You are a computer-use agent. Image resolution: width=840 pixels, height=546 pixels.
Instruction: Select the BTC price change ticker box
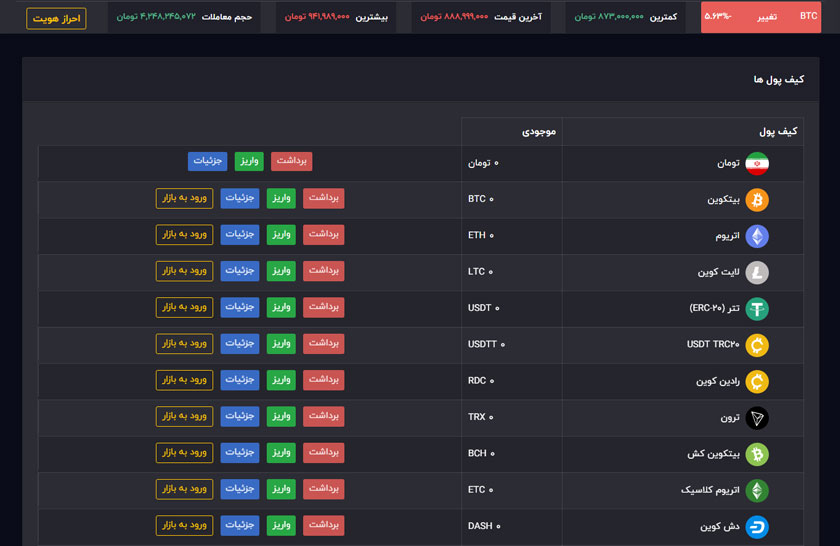pyautogui.click(x=760, y=17)
